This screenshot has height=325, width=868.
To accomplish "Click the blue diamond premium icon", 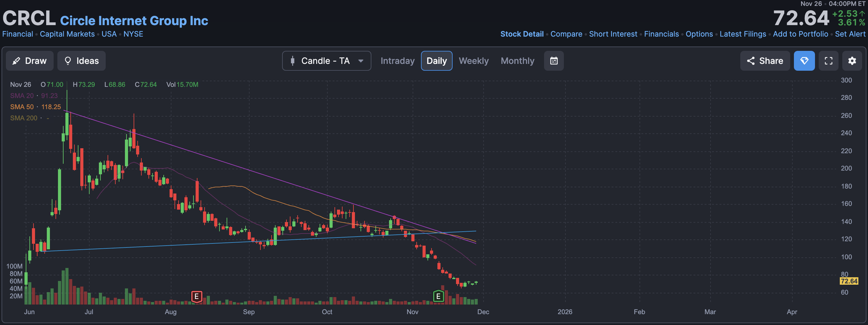I will (804, 61).
